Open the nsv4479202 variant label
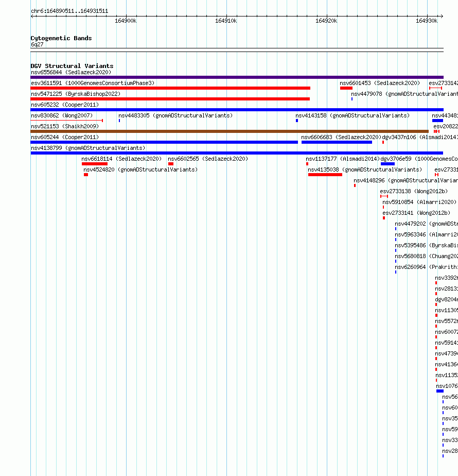 pos(426,224)
